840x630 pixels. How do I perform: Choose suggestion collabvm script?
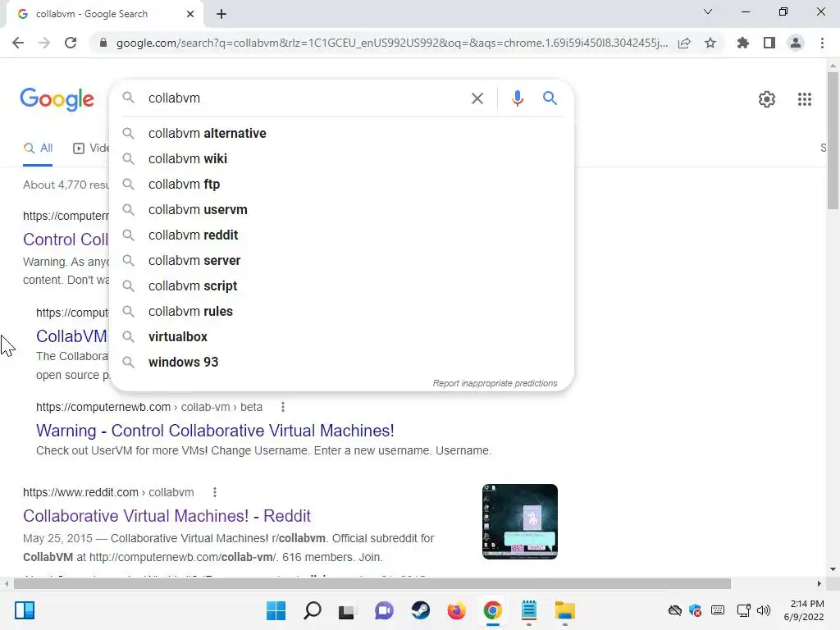pyautogui.click(x=342, y=286)
